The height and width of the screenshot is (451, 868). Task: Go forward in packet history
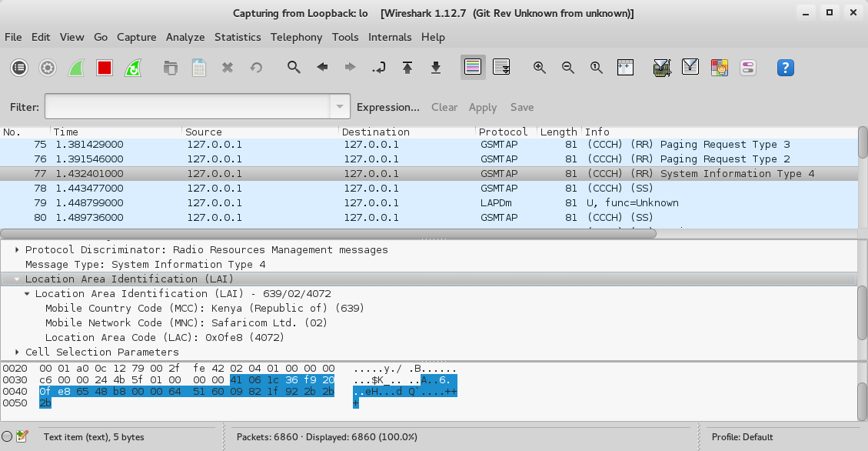click(351, 67)
